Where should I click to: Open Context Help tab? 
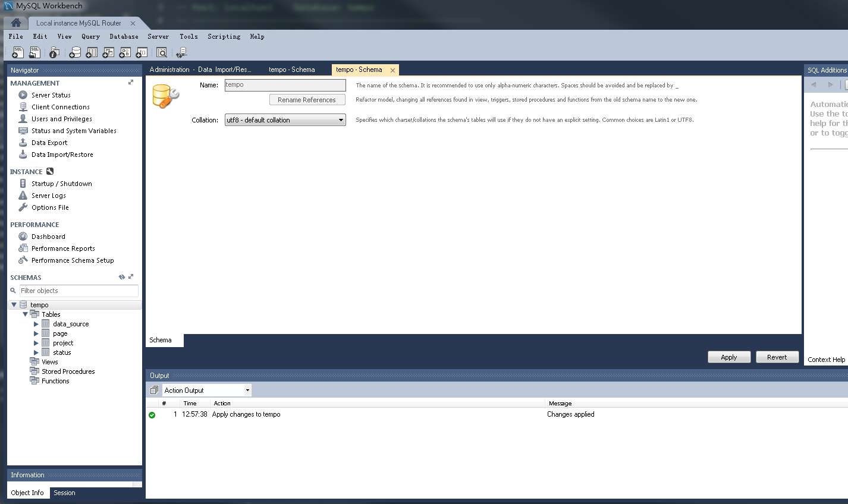(826, 360)
